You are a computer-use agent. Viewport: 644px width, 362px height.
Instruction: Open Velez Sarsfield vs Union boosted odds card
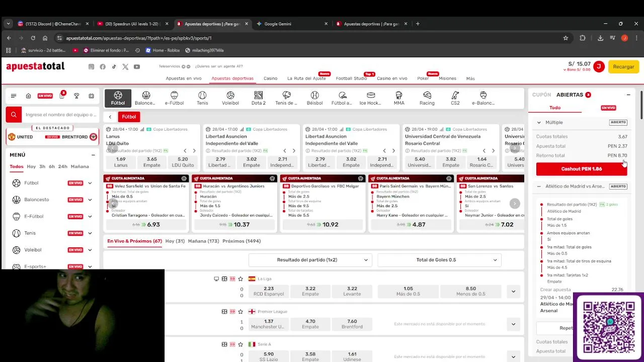(146, 204)
